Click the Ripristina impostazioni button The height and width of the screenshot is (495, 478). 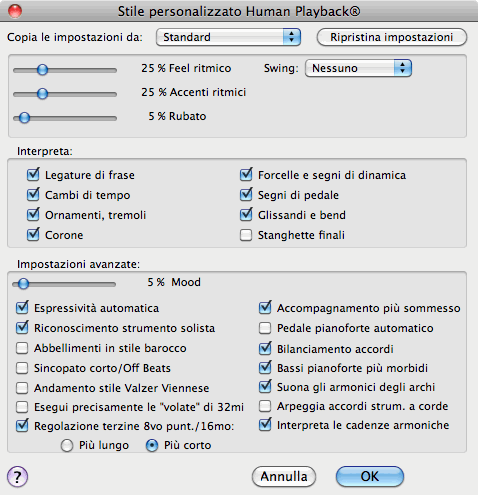392,37
